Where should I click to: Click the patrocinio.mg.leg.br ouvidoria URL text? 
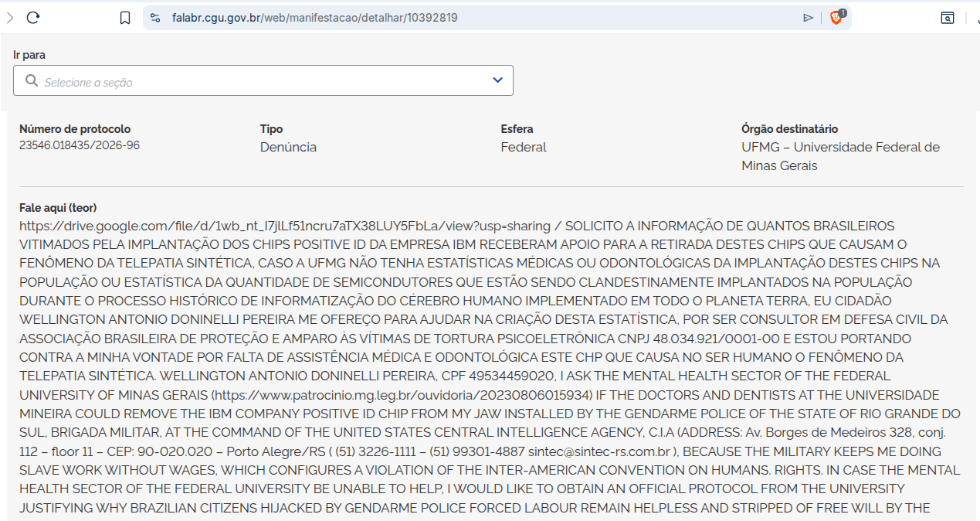pos(402,394)
